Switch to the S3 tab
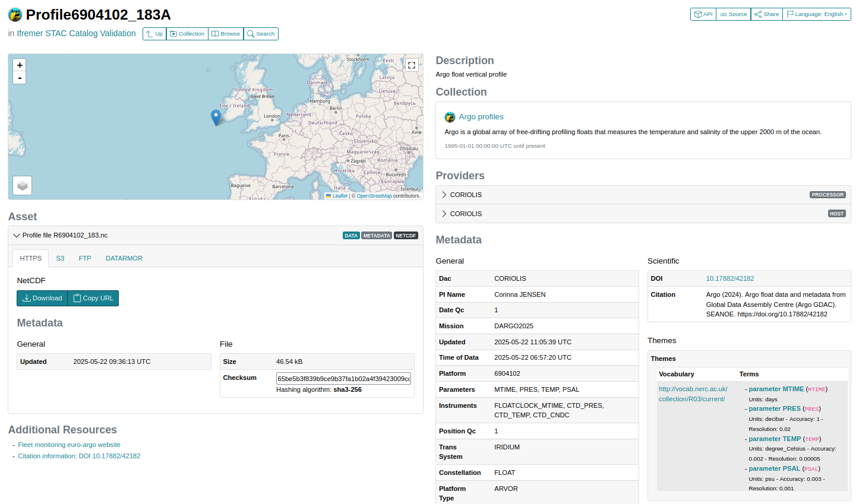856x504 pixels. pos(60,258)
